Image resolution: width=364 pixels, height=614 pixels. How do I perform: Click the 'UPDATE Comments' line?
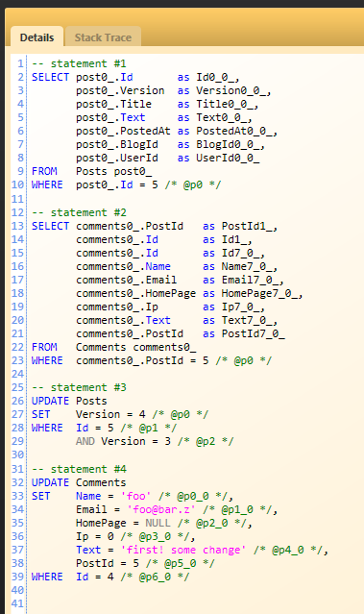[79, 482]
